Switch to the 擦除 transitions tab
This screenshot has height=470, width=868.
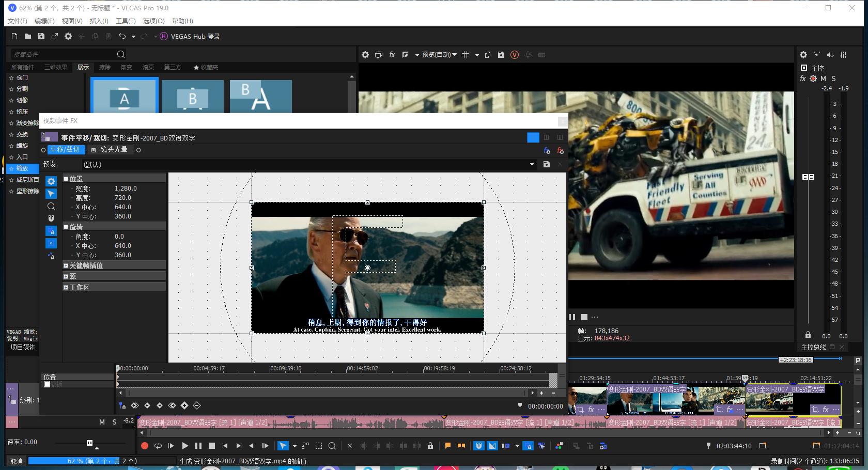pyautogui.click(x=104, y=67)
